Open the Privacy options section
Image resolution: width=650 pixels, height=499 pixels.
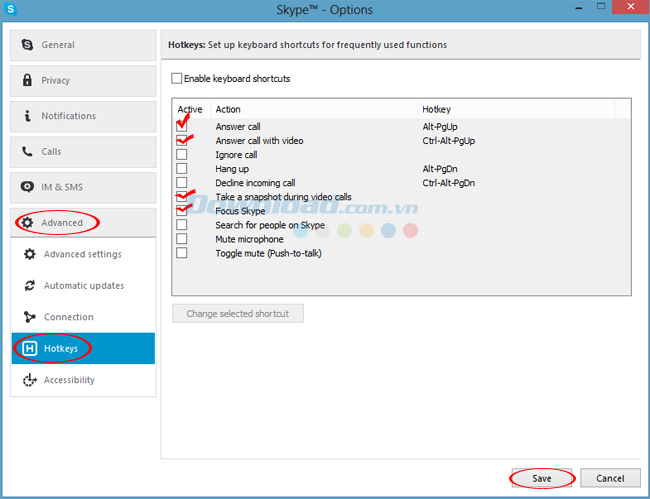pyautogui.click(x=83, y=81)
